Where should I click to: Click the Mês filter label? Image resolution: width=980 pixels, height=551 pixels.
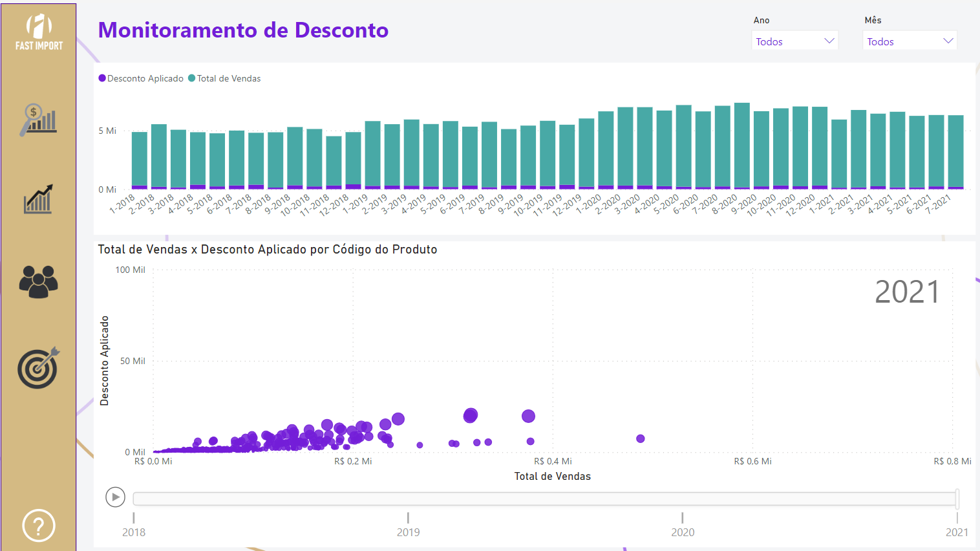(x=873, y=20)
